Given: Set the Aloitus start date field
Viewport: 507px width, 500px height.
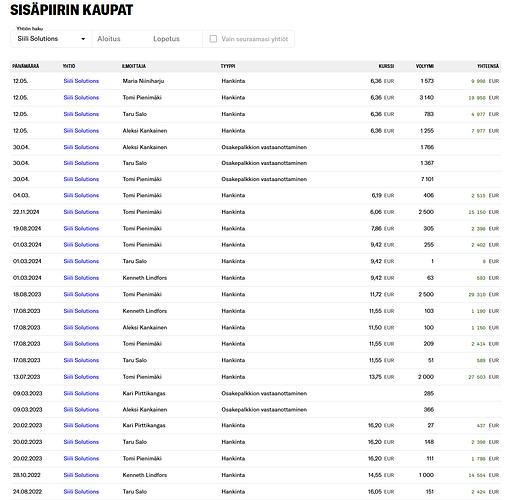Looking at the screenshot, I should [x=109, y=39].
